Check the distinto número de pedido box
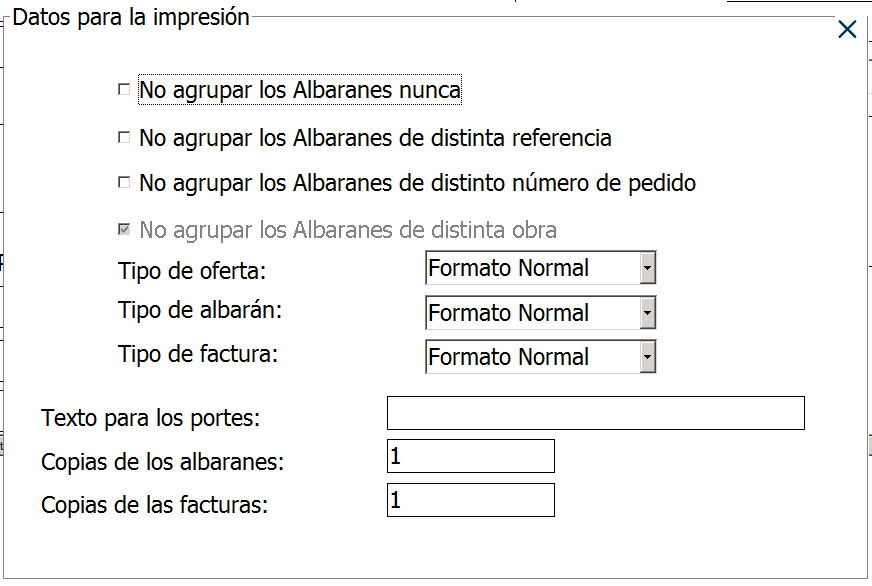Screen dimensions: 872x586 [x=124, y=183]
